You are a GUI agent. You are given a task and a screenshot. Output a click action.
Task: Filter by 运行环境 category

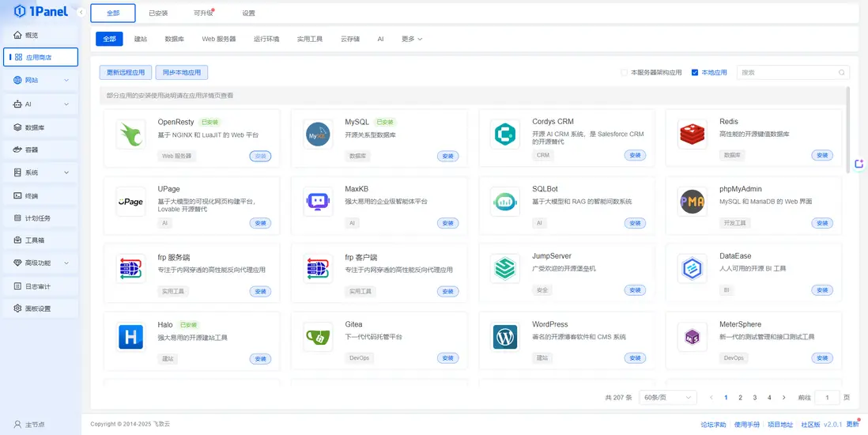tap(266, 39)
